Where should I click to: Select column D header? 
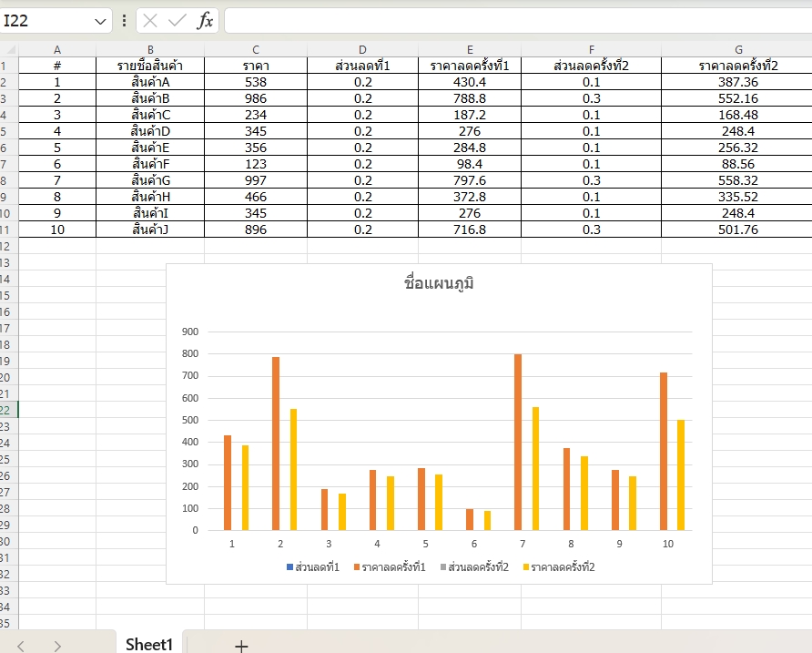pyautogui.click(x=362, y=50)
